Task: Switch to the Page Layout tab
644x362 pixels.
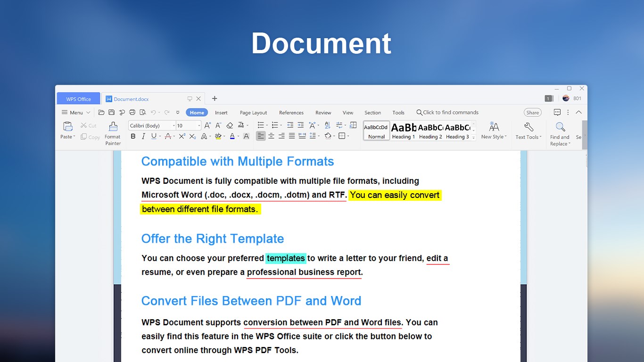Action: coord(253,113)
